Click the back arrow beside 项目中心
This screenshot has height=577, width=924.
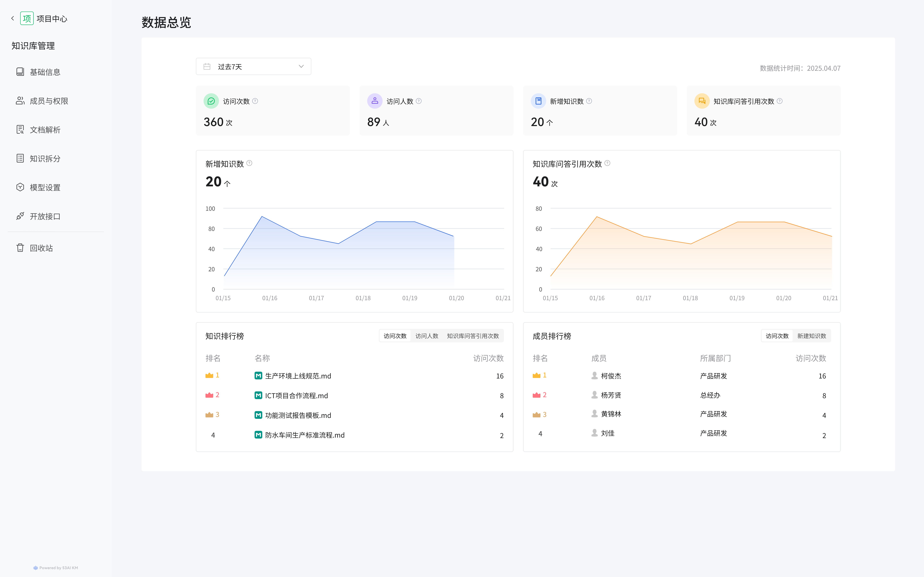pyautogui.click(x=13, y=18)
